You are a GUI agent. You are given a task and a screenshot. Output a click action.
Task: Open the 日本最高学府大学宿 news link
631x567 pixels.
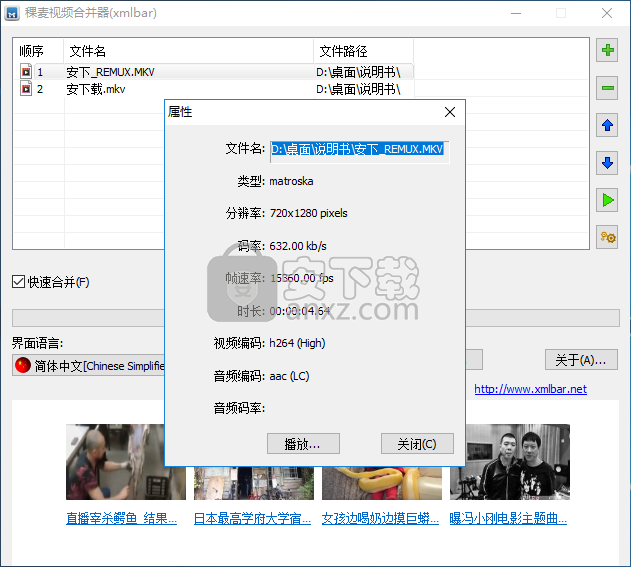tap(252, 518)
